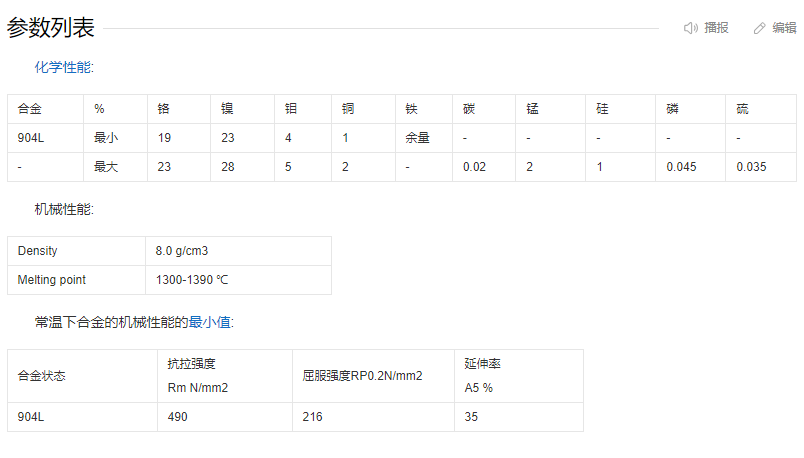The height and width of the screenshot is (458, 804).
Task: Select the 参数列表 section heading
Action: tap(50, 28)
